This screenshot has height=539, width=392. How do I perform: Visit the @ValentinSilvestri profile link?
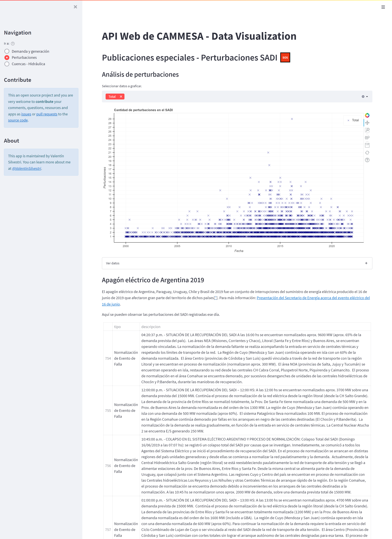(x=27, y=168)
